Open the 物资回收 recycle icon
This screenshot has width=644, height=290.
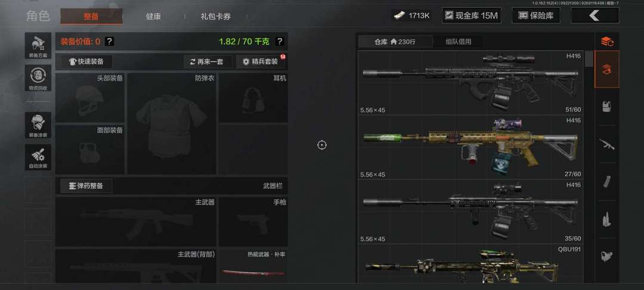(38, 78)
